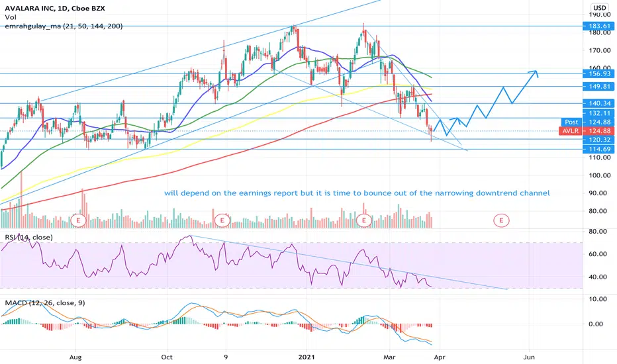
Task: Click the 10.00 value on MACD axis
Action: tap(598, 299)
